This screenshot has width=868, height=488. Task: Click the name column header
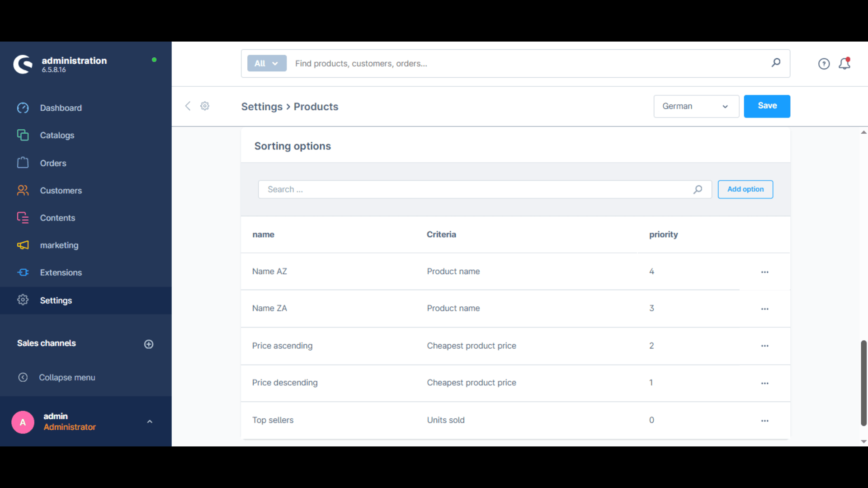pos(264,235)
